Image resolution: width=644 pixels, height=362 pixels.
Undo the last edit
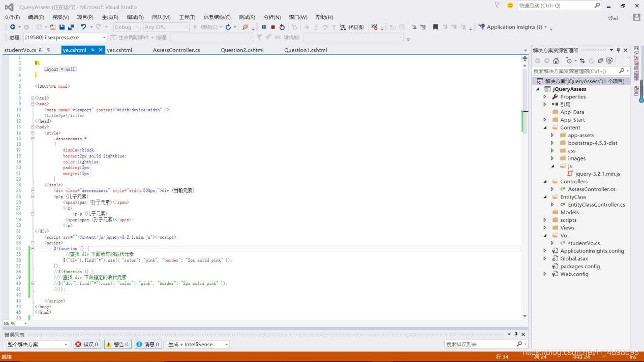pos(83,27)
